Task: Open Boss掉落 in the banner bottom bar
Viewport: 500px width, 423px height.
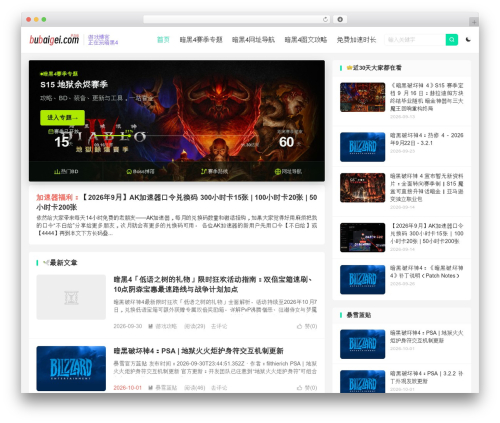Action: tap(140, 171)
